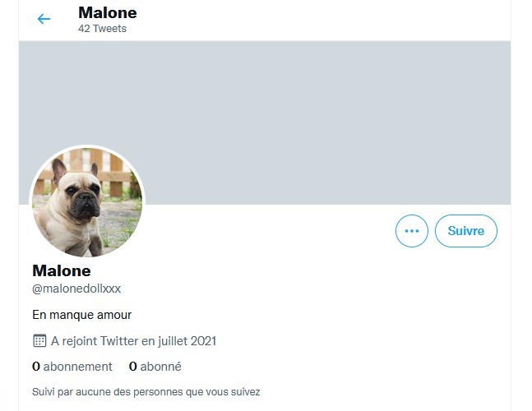This screenshot has width=532, height=411.
Task: Select the @malonedollxxx handle text
Action: [76, 289]
